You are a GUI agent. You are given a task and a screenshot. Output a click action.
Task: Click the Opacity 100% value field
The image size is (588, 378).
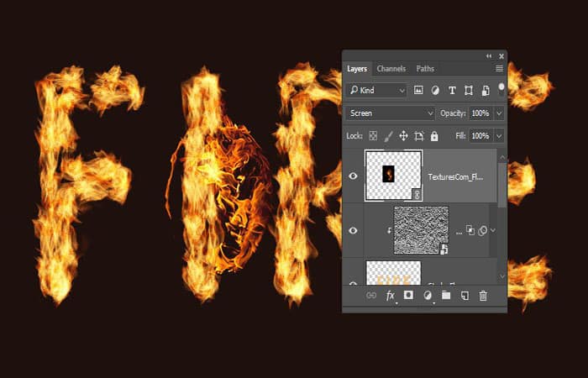click(x=481, y=113)
